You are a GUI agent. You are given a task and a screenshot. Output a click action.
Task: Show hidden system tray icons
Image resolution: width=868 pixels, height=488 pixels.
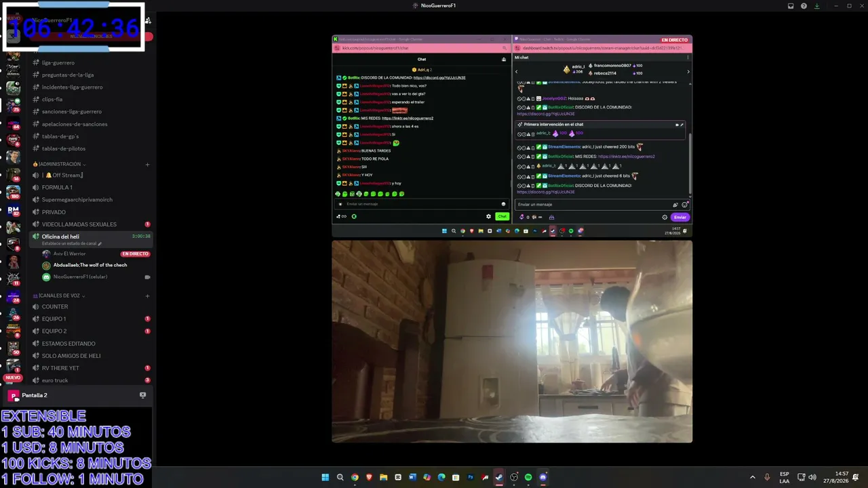752,477
